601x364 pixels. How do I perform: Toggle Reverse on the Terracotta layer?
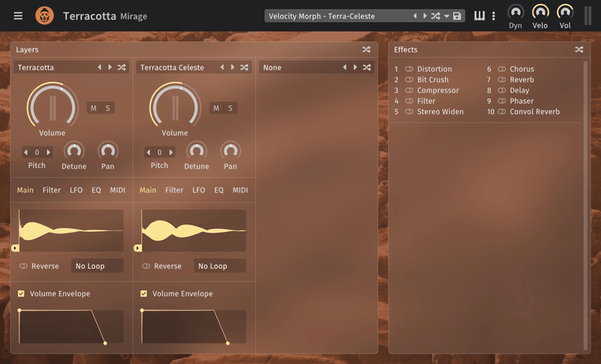pos(23,266)
